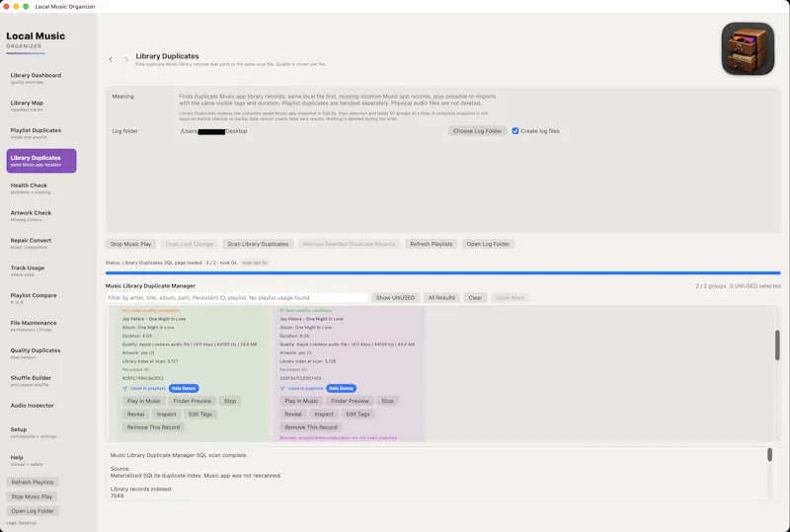Click the Show UNUSED filter button
The image size is (790, 532).
click(x=395, y=298)
